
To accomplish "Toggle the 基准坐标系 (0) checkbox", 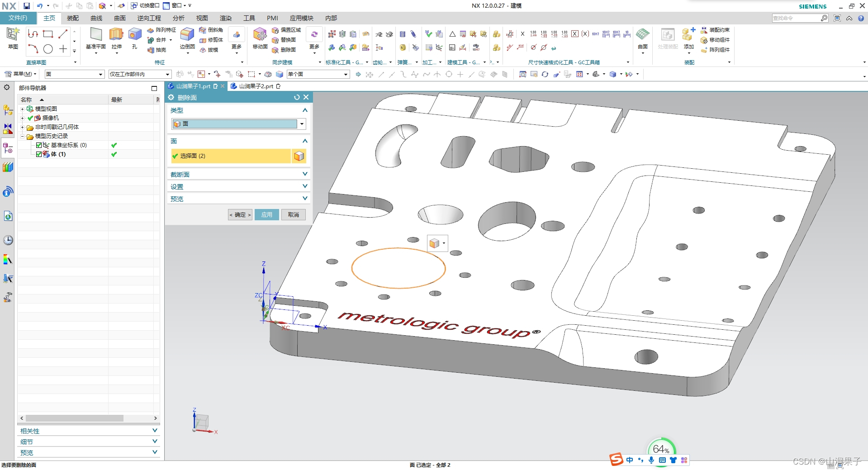I will point(39,145).
